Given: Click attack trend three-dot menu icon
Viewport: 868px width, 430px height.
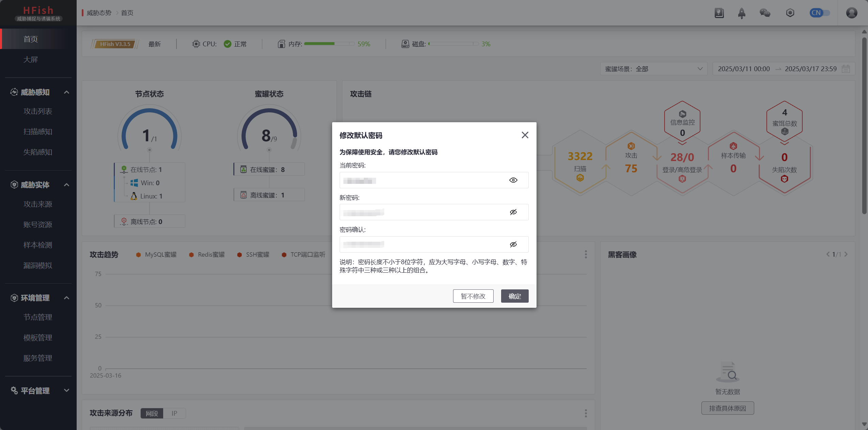Looking at the screenshot, I should 586,254.
